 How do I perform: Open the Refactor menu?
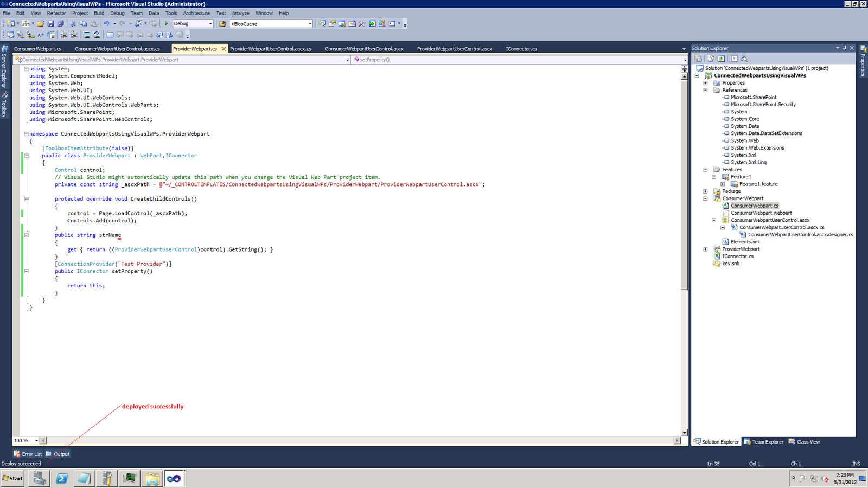56,13
